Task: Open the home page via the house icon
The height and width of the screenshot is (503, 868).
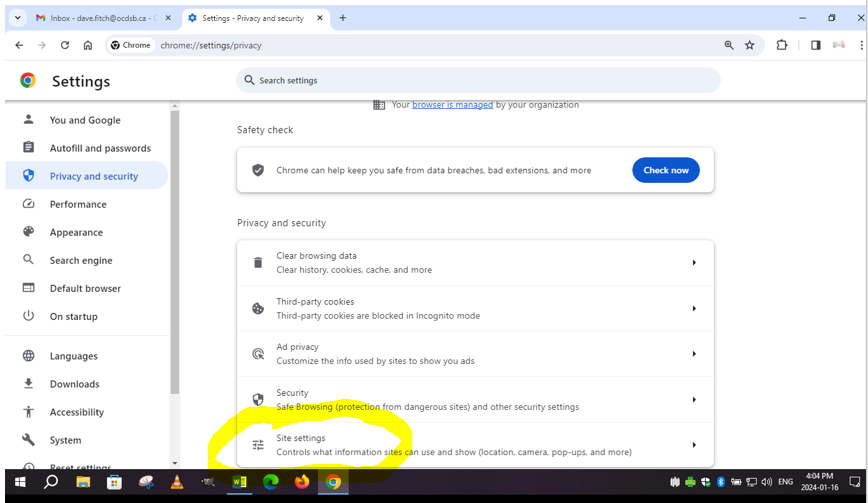Action: tap(87, 45)
